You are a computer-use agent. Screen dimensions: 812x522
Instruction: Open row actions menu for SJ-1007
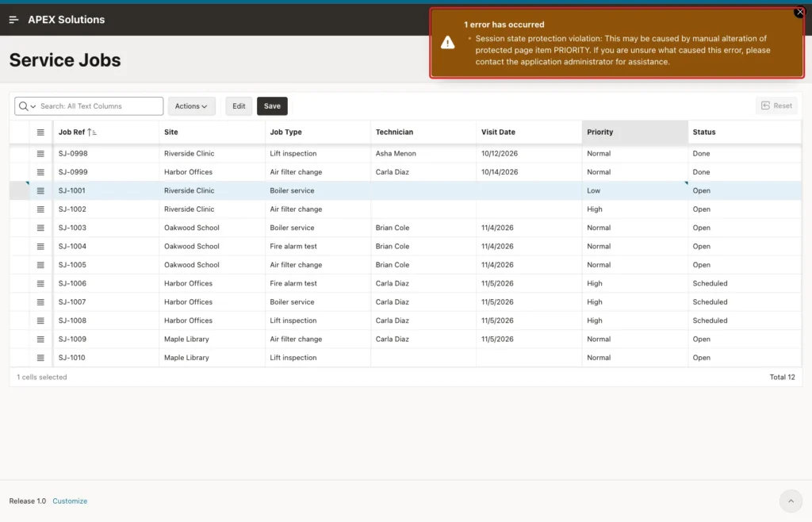pos(40,302)
